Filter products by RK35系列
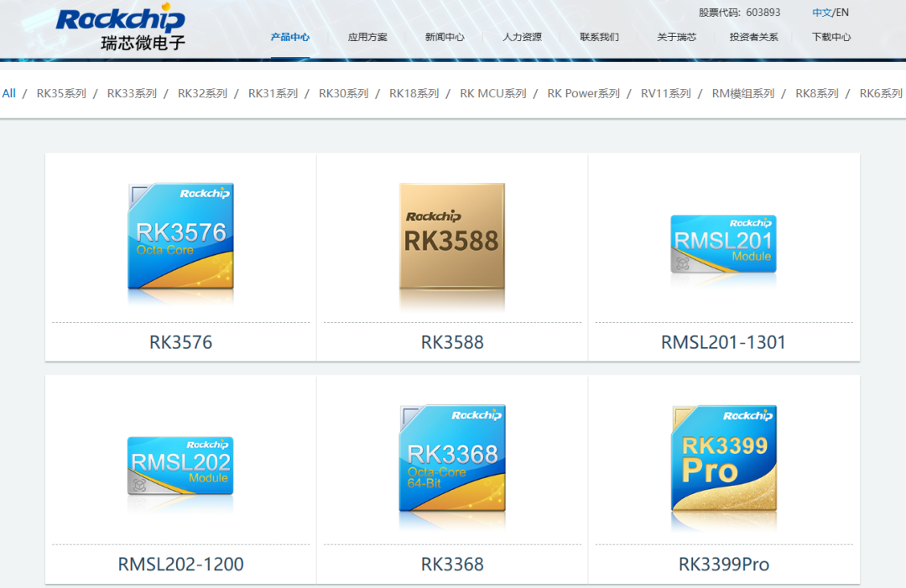The width and height of the screenshot is (906, 588). (x=61, y=93)
